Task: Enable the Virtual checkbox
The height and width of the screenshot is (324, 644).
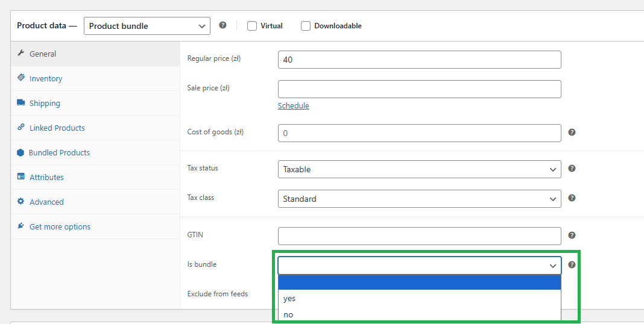Action: pyautogui.click(x=252, y=26)
